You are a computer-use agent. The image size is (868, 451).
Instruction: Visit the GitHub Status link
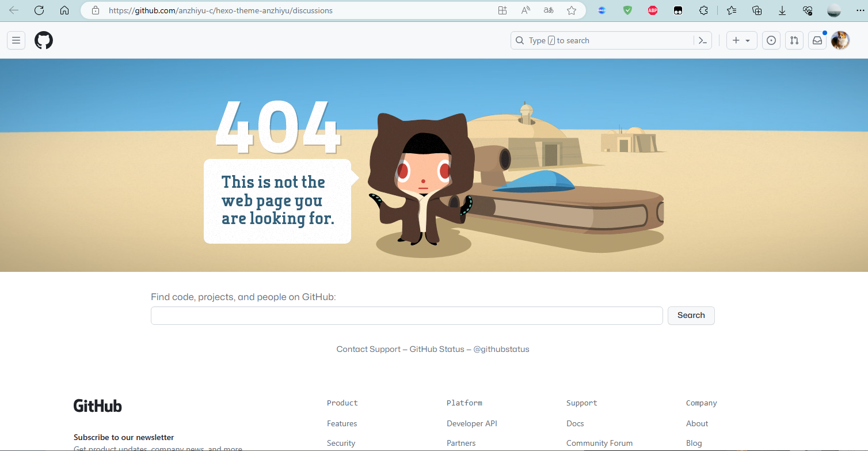click(437, 349)
